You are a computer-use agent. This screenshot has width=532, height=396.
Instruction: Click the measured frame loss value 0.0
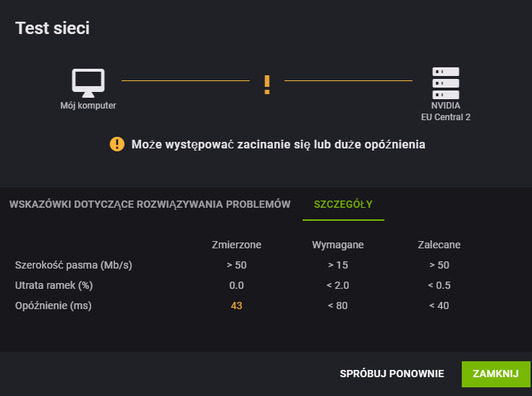[x=237, y=285]
